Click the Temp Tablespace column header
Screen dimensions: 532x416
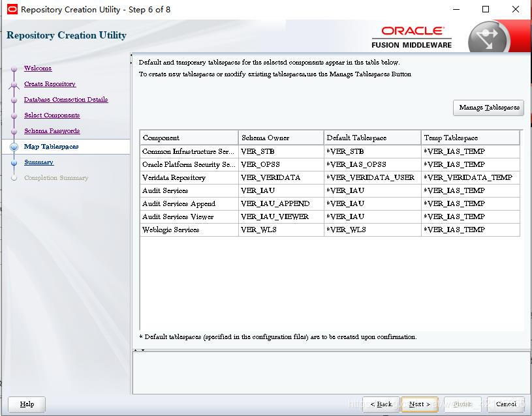(x=470, y=138)
